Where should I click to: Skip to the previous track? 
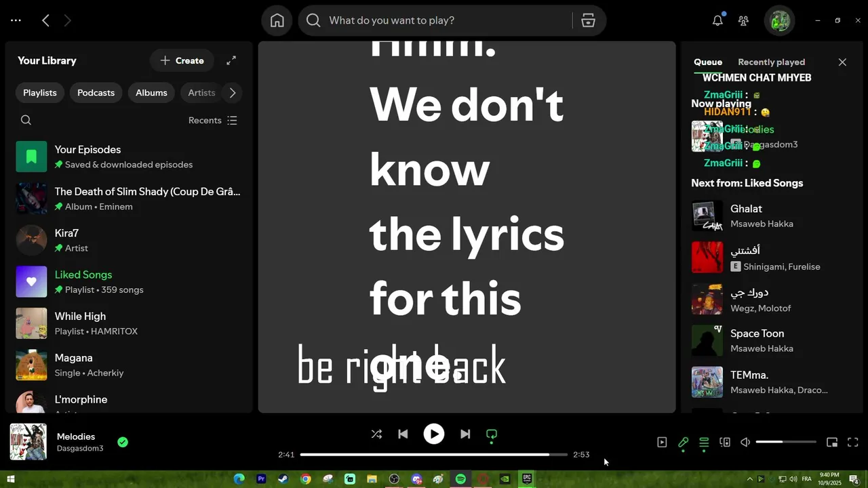pyautogui.click(x=403, y=434)
